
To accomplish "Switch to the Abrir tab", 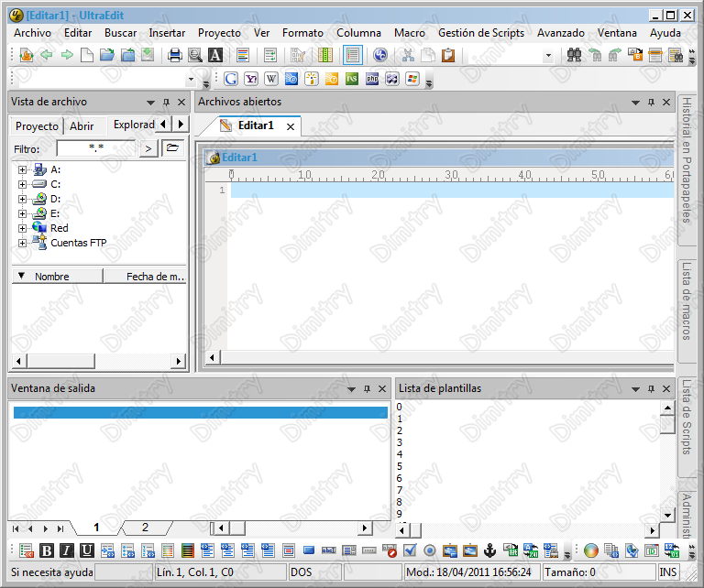I will click(x=82, y=126).
